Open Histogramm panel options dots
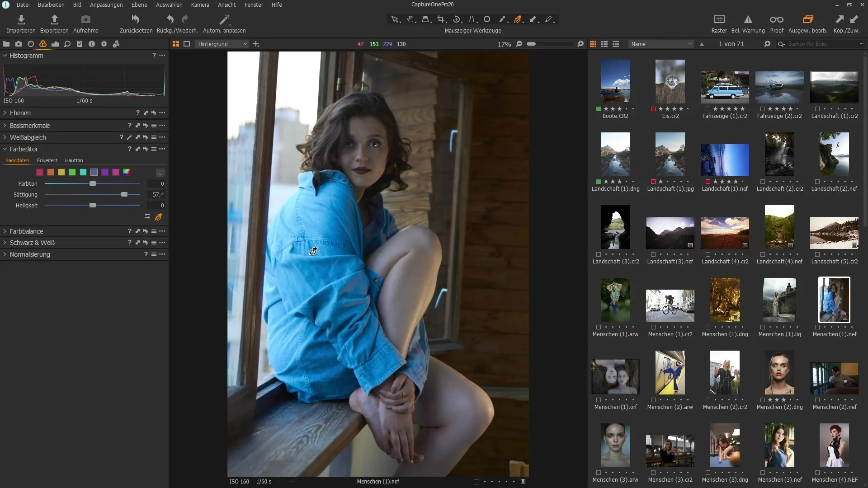 point(162,56)
